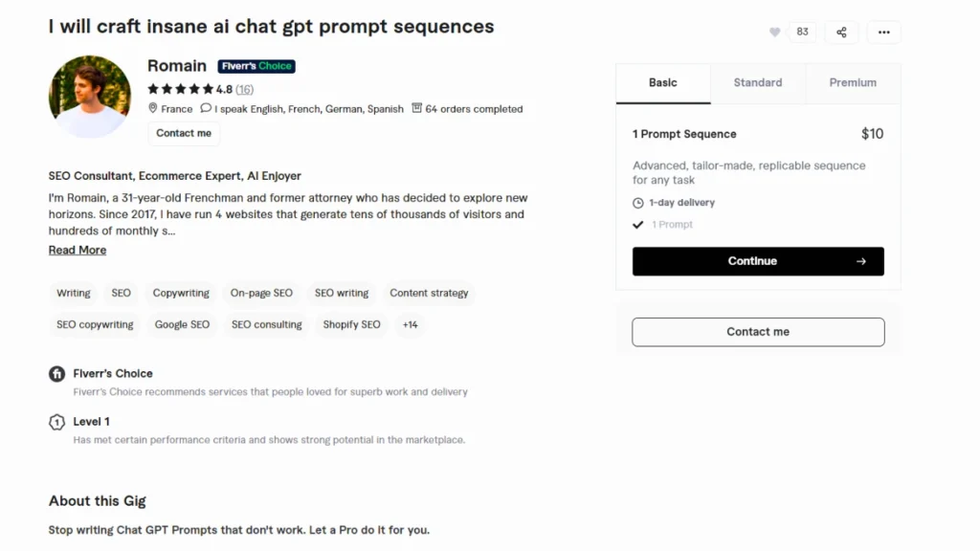
Task: Open the three-dots more options menu
Action: pos(883,32)
